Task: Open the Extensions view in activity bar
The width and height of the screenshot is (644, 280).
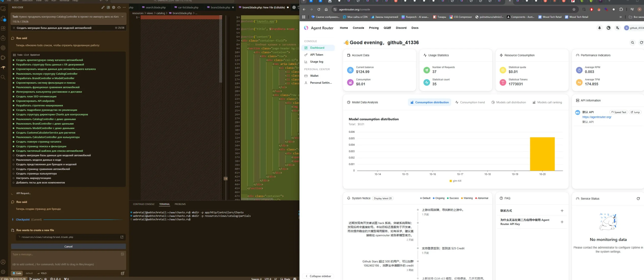Action: [x=3, y=28]
